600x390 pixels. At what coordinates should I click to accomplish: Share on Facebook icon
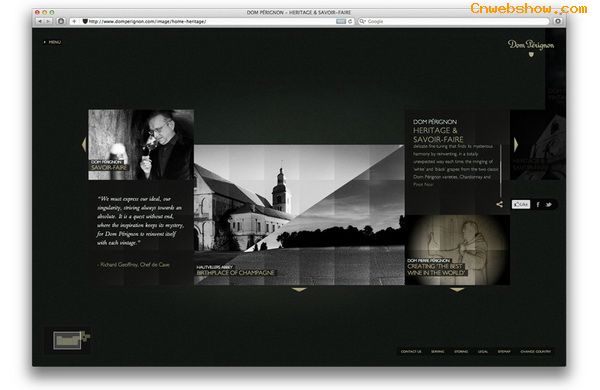pyautogui.click(x=538, y=204)
